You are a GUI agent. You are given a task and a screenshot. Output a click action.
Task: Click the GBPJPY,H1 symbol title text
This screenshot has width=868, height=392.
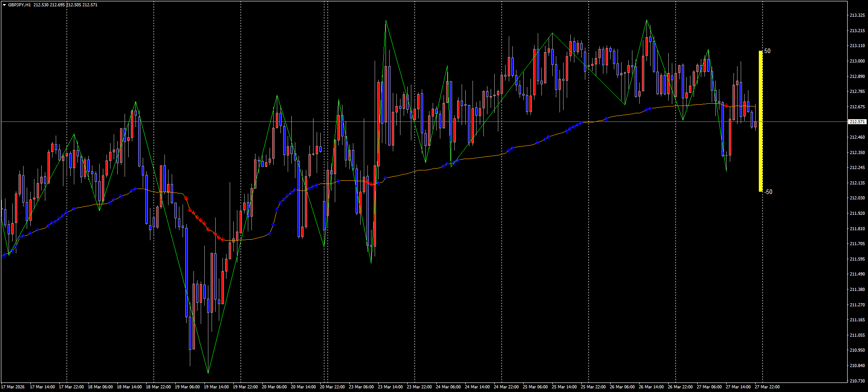19,5
